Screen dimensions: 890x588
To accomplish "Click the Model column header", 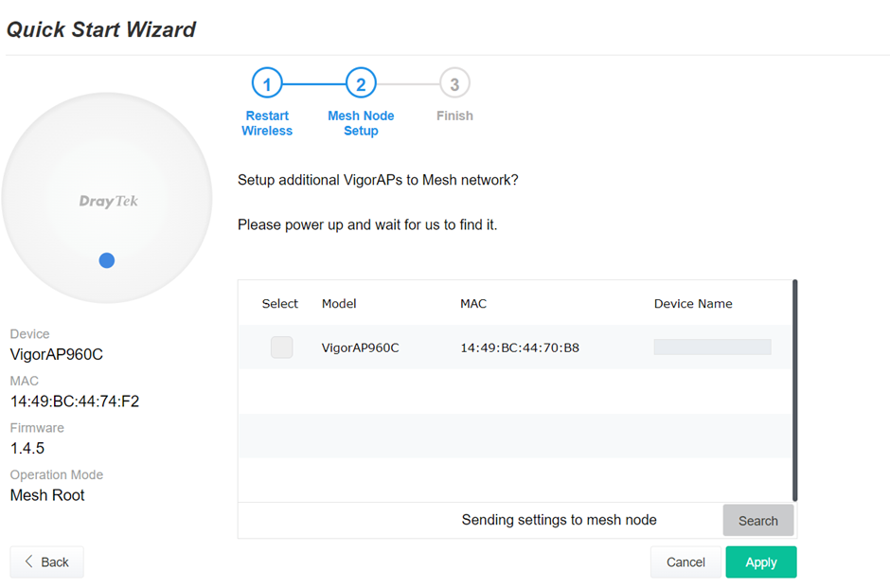I will click(339, 304).
